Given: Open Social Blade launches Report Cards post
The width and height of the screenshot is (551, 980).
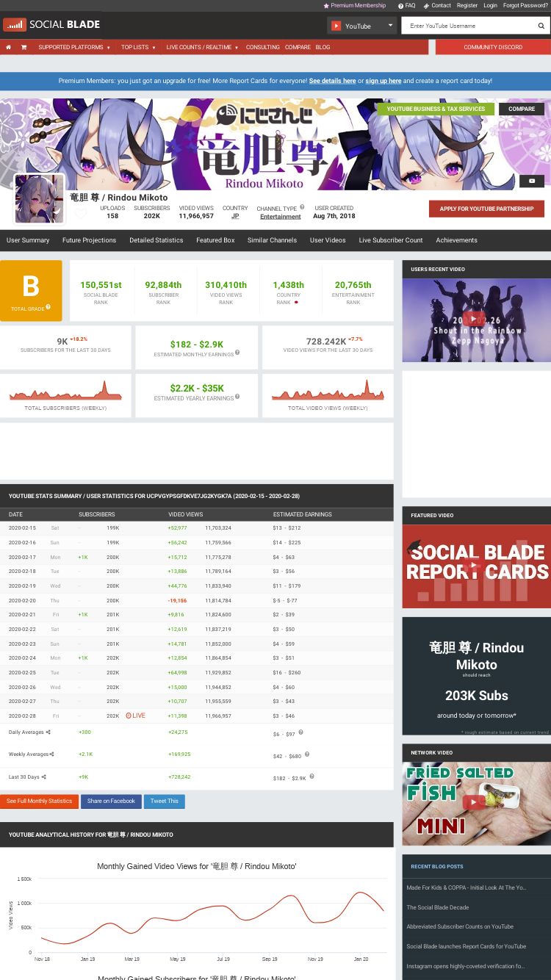Looking at the screenshot, I should point(467,946).
